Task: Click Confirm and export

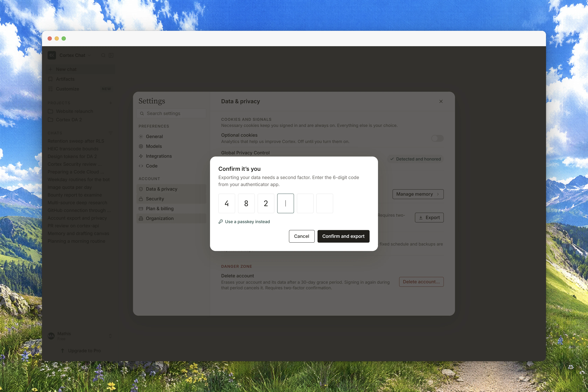Action: (x=343, y=236)
